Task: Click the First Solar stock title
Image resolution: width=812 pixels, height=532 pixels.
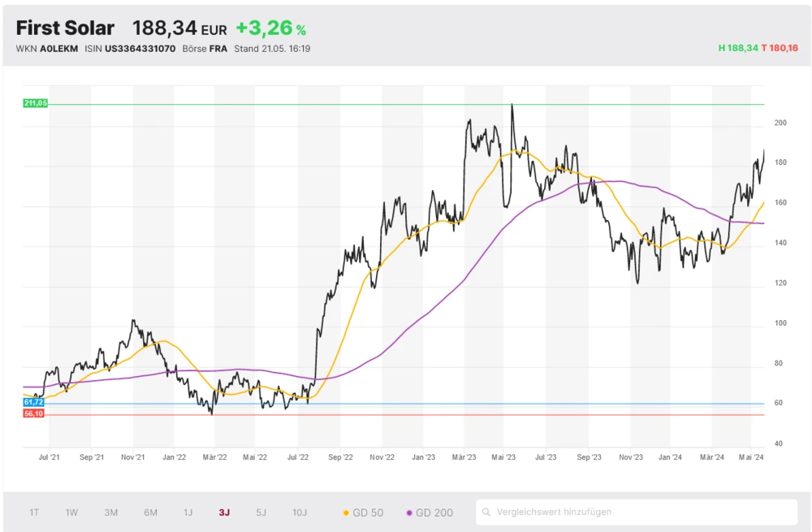Action: (65, 28)
